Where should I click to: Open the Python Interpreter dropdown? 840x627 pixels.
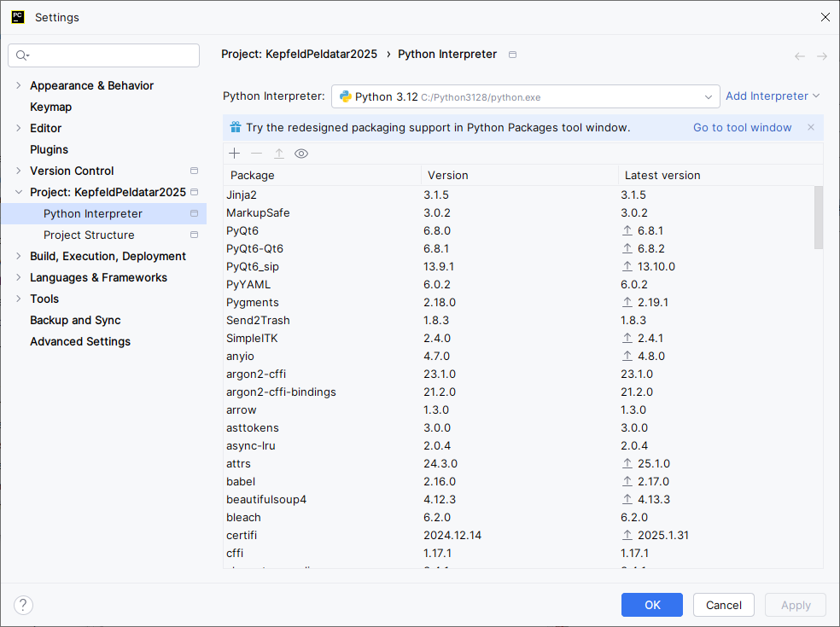526,97
